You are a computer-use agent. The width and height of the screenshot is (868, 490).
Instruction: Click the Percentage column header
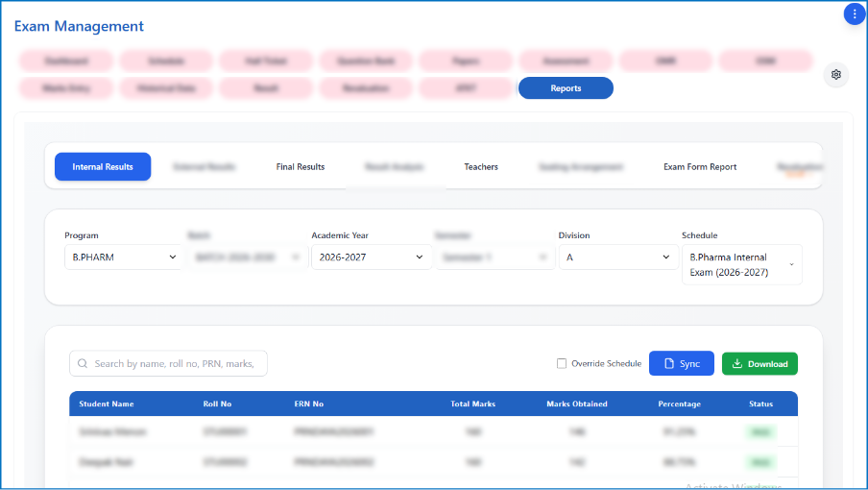click(679, 404)
